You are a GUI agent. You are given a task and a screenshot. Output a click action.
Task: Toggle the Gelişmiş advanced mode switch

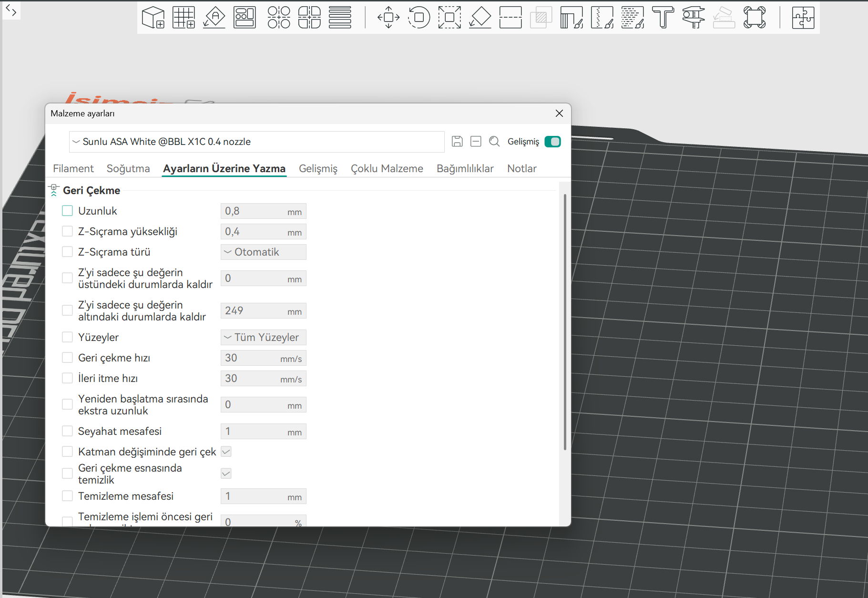point(552,142)
